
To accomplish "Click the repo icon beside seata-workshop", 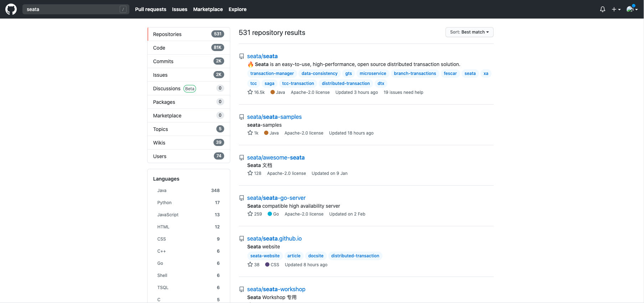I will point(242,289).
